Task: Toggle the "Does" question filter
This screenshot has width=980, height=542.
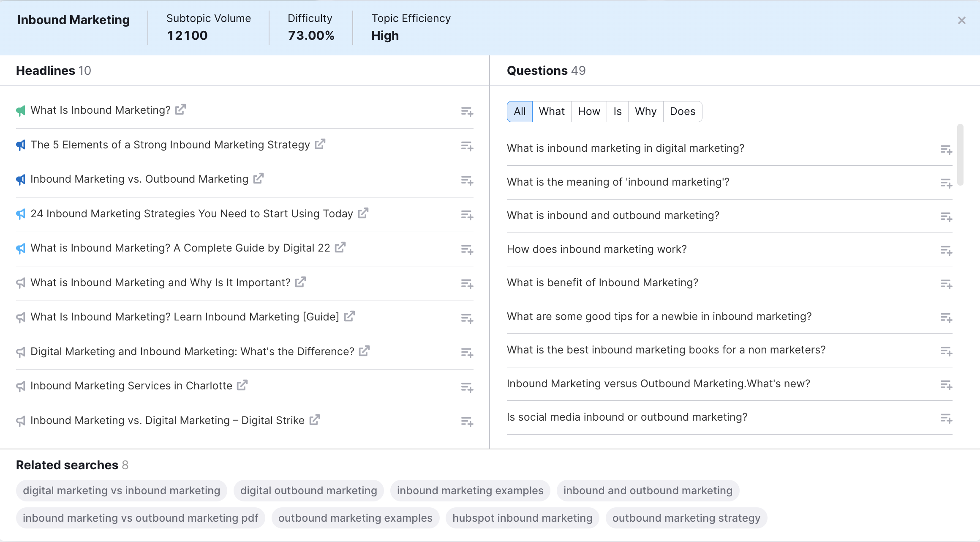Action: (682, 111)
